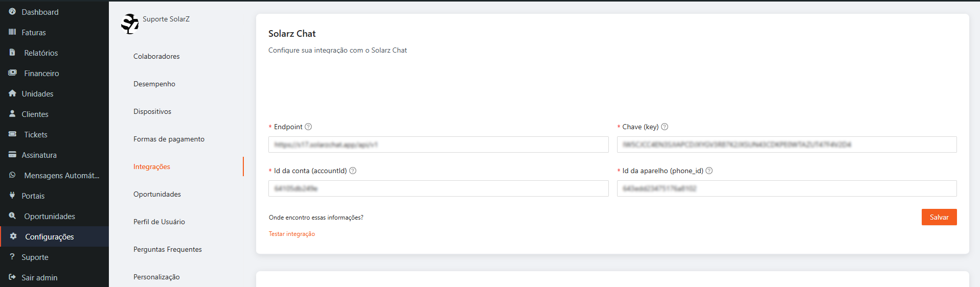Select Formas de pagamento in settings menu
Screen dimensions: 980x287
[x=169, y=139]
